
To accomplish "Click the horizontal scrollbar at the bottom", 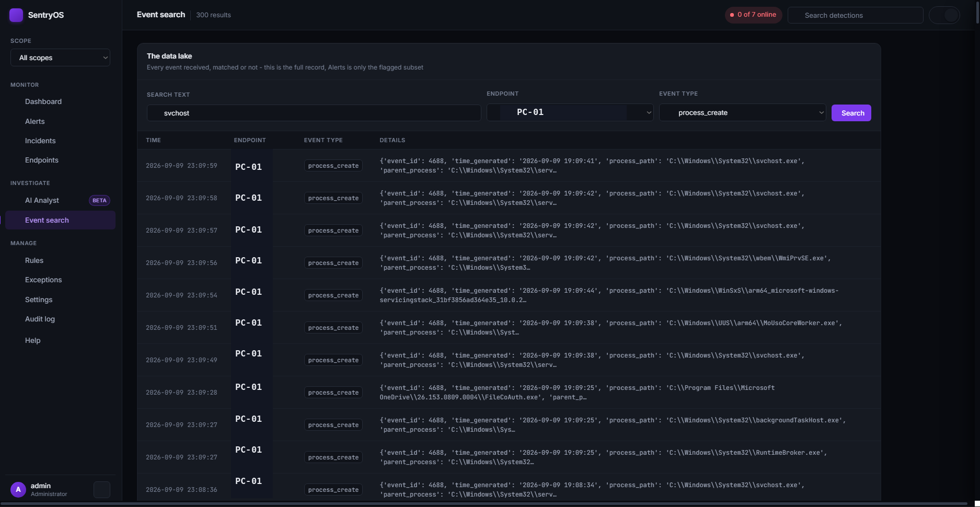I will [x=483, y=504].
